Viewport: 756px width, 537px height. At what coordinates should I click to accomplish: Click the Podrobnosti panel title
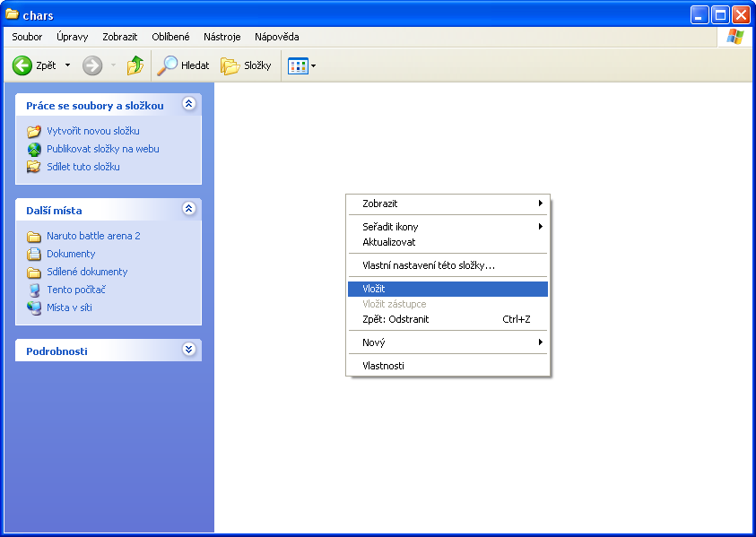[56, 351]
